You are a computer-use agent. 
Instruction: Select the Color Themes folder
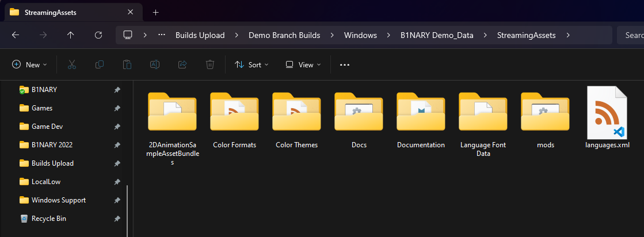click(x=296, y=120)
